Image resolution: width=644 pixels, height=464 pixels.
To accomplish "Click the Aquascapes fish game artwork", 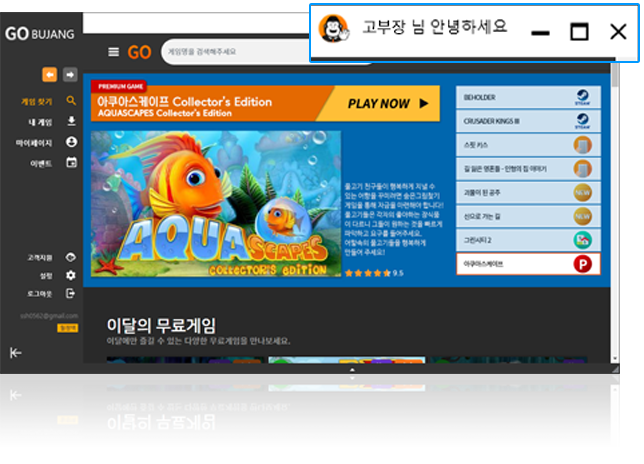I will [216, 204].
